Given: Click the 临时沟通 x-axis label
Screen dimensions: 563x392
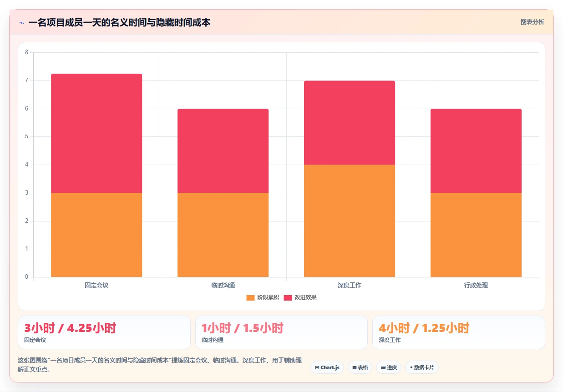Looking at the screenshot, I should tap(223, 285).
